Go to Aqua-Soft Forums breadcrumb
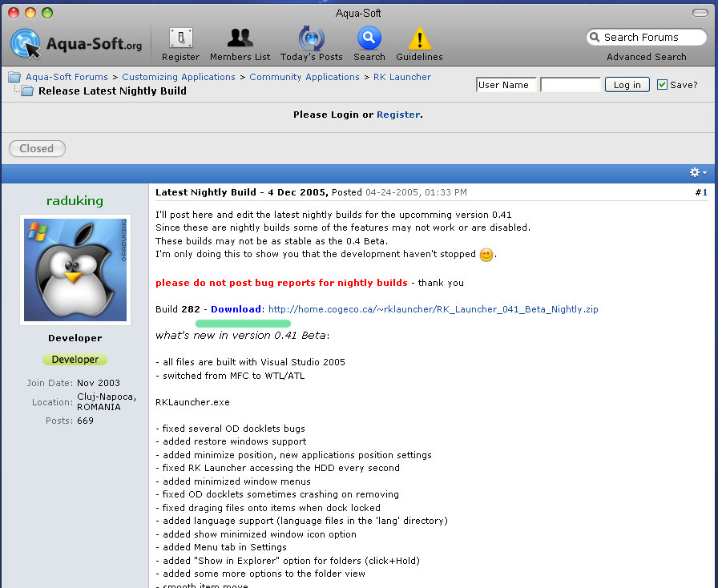718x588 pixels. (67, 77)
